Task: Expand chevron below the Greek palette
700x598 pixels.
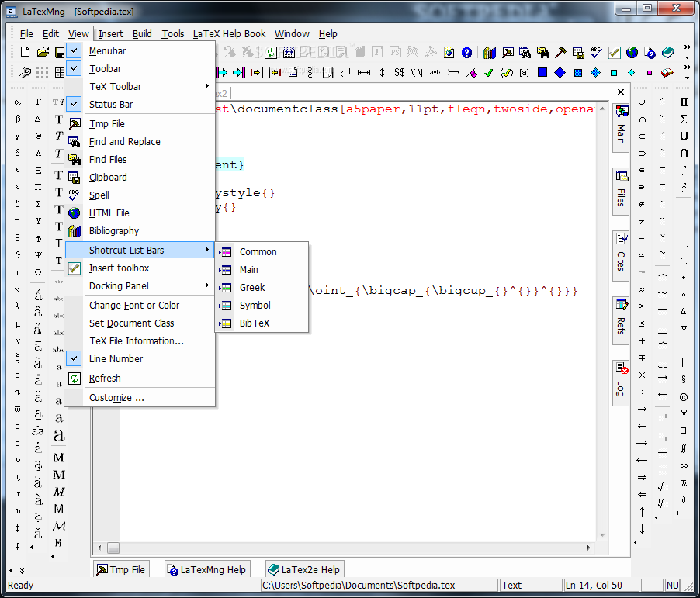Action: pos(22,570)
